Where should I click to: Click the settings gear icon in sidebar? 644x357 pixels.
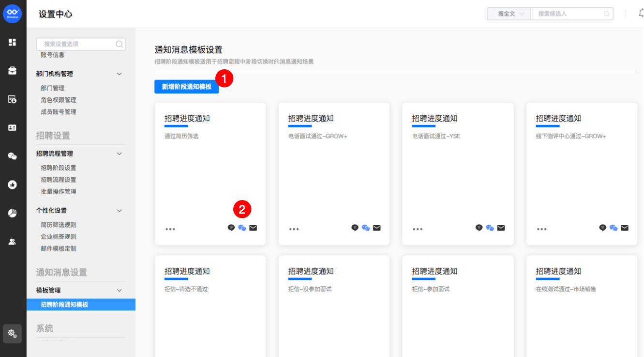[x=13, y=333]
